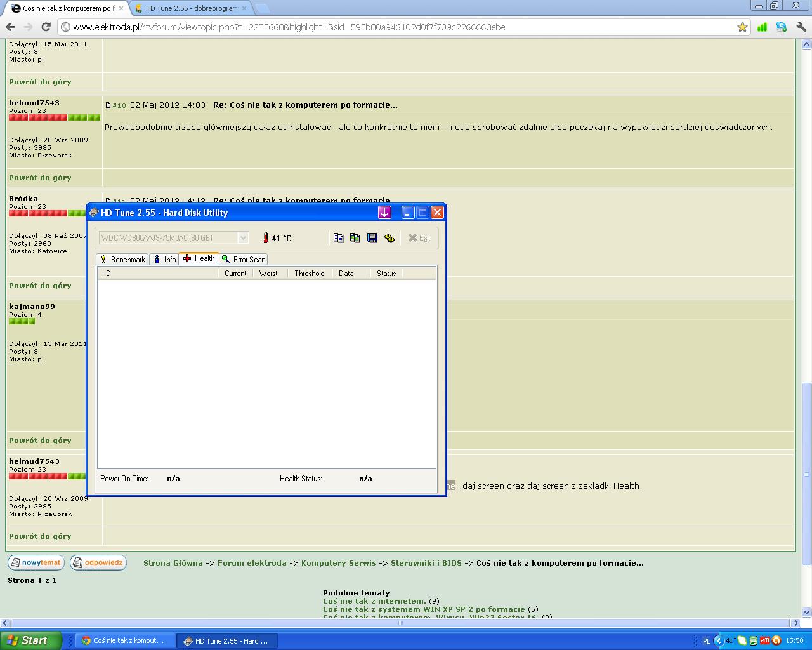Click the odpowiedz reply button
This screenshot has height=650, width=812.
[98, 562]
